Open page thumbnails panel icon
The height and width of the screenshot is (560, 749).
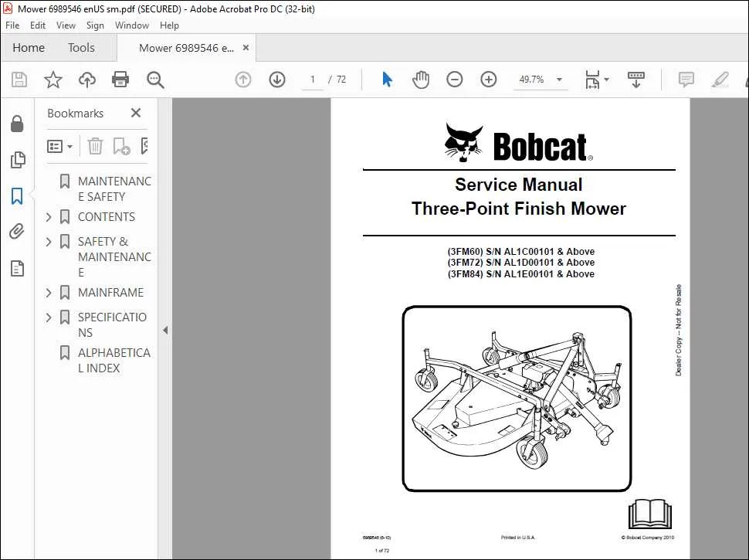pos(17,160)
